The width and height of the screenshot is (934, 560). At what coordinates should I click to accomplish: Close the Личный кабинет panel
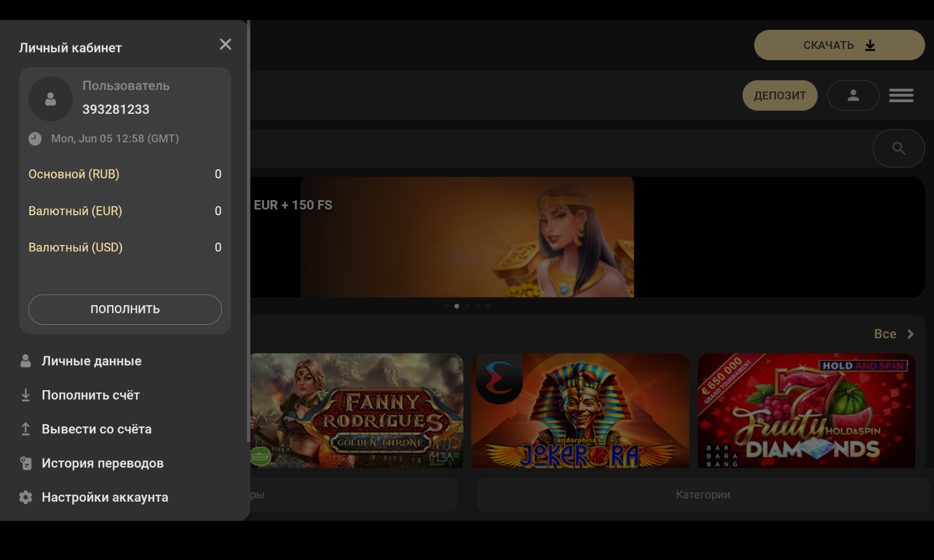tap(225, 44)
